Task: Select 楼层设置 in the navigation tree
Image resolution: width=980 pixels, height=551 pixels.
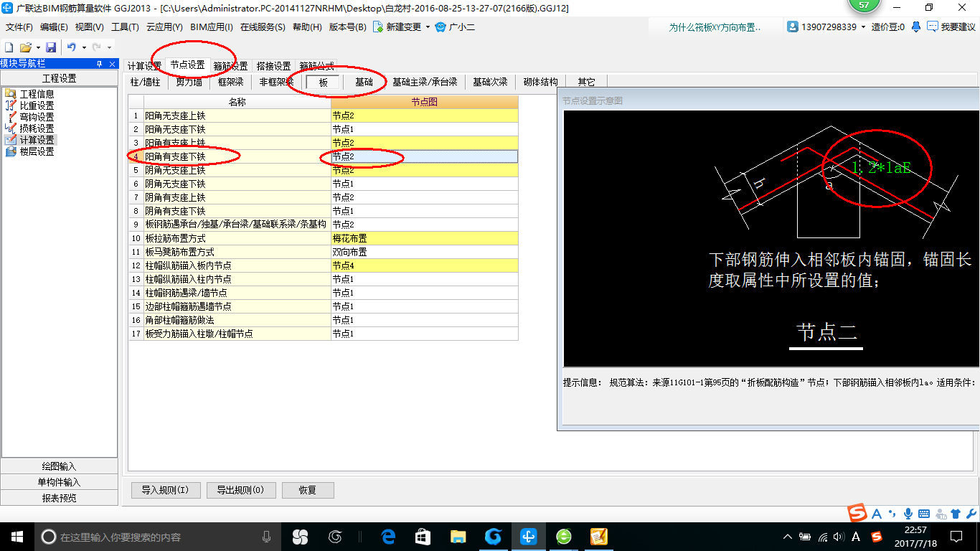Action: 37,151
